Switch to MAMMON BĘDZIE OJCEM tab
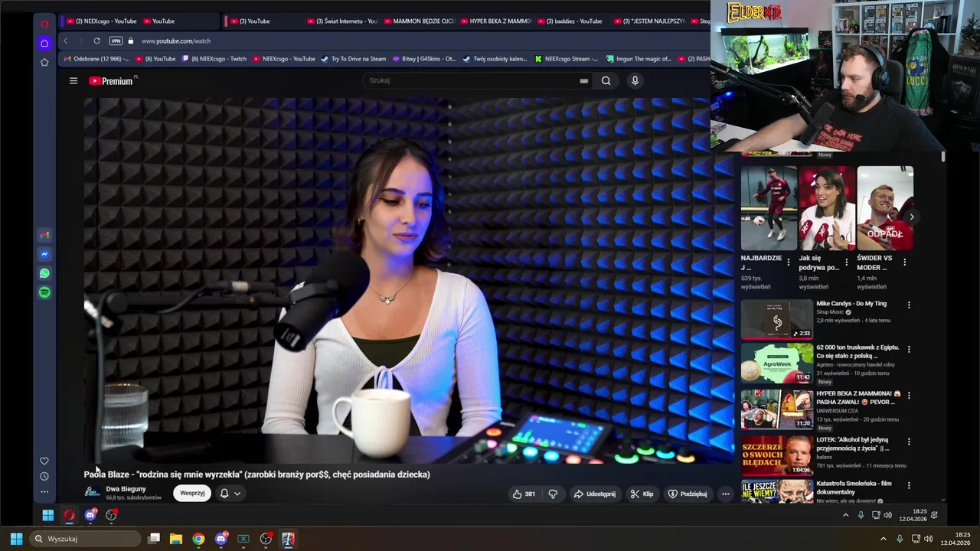 [419, 21]
